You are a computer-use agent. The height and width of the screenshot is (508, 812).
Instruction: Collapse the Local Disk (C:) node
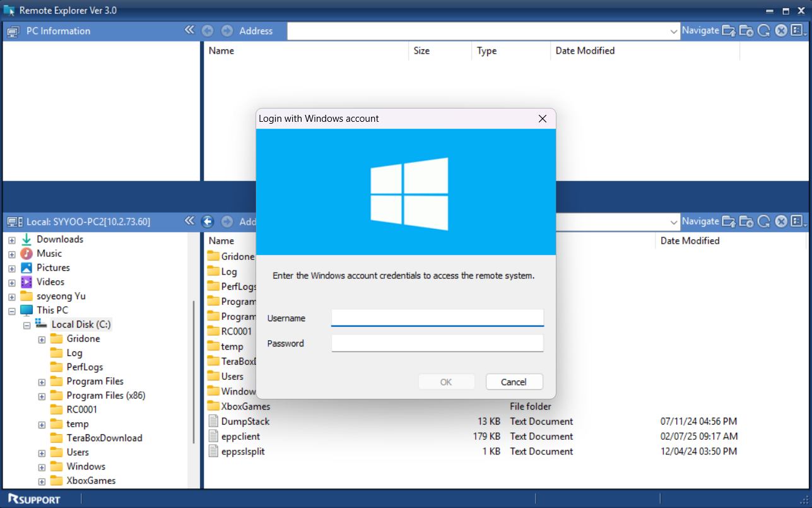[26, 326]
